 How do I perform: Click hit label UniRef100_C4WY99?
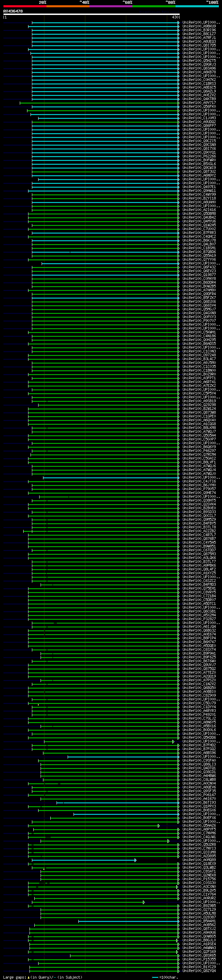(199, 195)
